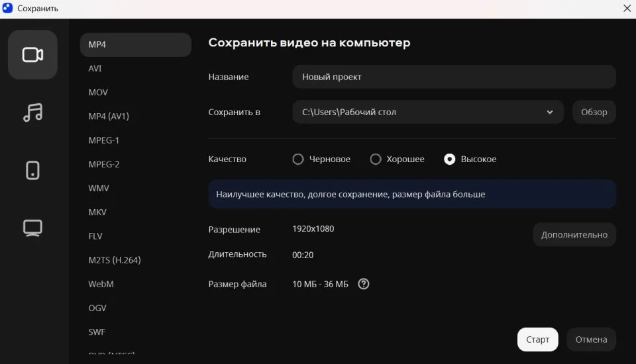The width and height of the screenshot is (636, 364).
Task: Click the Название project name field
Action: pyautogui.click(x=454, y=77)
